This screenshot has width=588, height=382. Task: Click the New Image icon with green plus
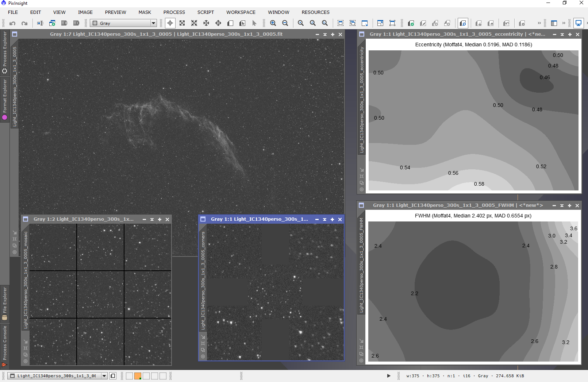click(x=411, y=23)
